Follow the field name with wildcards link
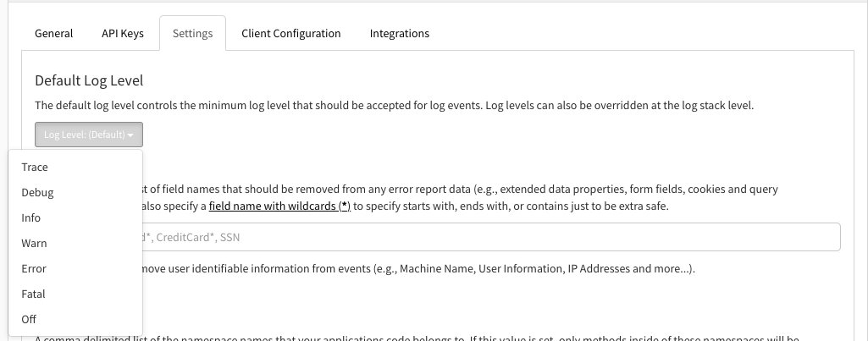 click(x=279, y=206)
